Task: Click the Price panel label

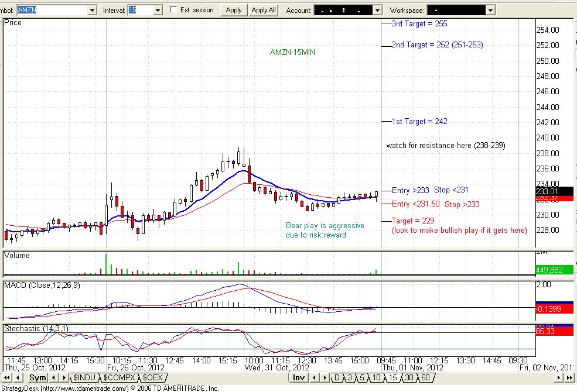Action: (x=12, y=22)
